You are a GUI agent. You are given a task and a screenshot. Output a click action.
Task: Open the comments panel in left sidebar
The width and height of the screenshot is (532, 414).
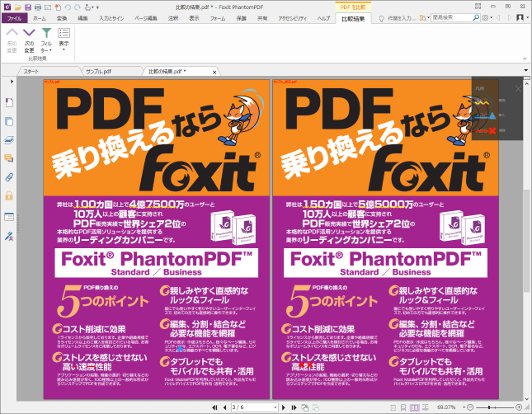[x=9, y=158]
